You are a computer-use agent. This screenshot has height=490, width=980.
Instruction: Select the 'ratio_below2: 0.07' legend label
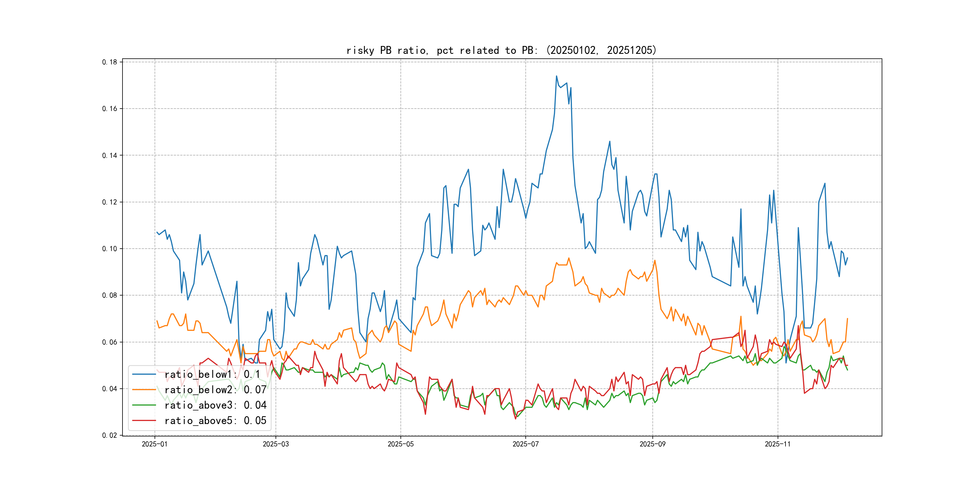(x=215, y=390)
